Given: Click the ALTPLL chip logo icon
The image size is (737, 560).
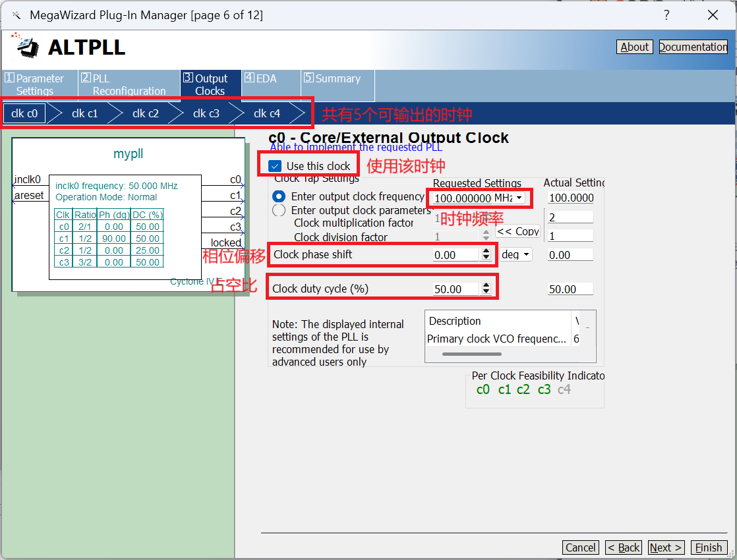Looking at the screenshot, I should (x=26, y=45).
